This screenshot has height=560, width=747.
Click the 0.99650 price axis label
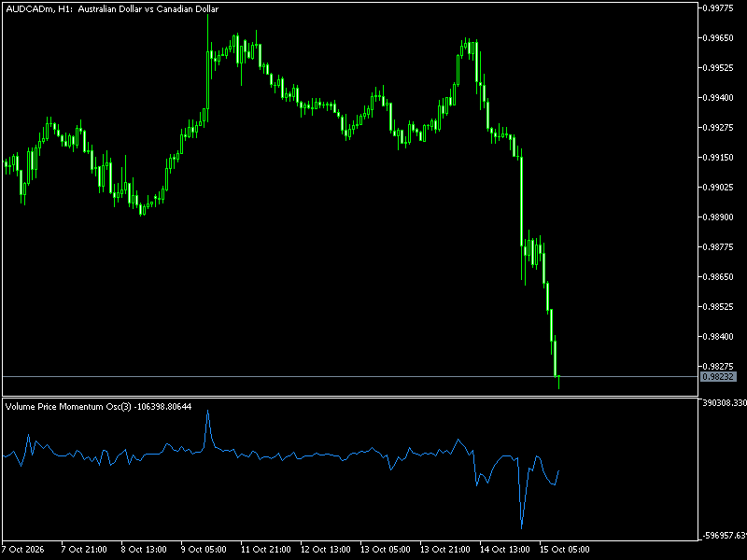[720, 37]
